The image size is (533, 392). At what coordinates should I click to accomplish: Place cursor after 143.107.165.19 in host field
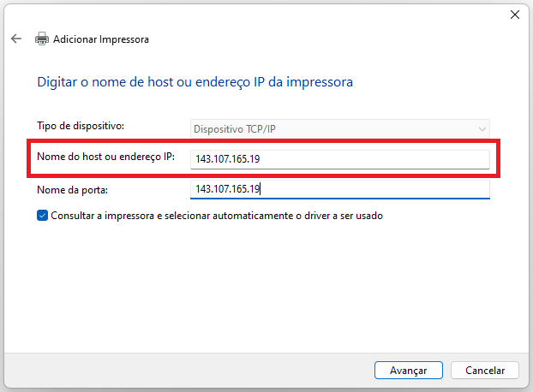tap(261, 159)
